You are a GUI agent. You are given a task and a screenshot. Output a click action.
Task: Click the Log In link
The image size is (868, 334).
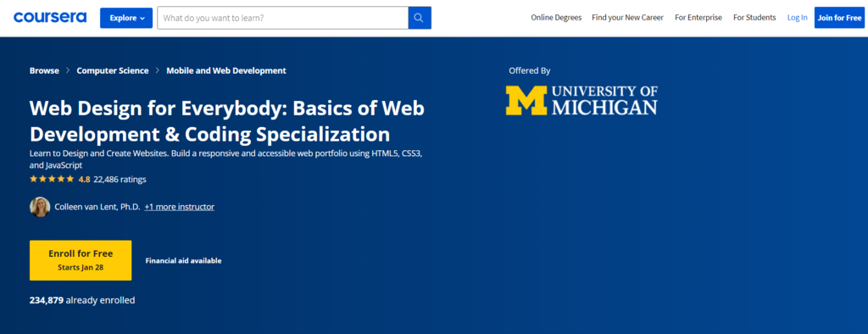click(797, 18)
